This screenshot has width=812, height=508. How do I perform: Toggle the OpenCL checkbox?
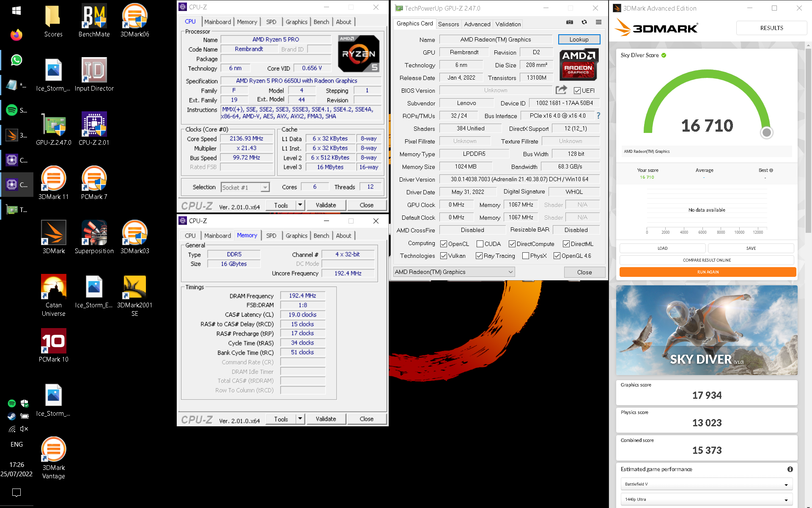click(444, 244)
